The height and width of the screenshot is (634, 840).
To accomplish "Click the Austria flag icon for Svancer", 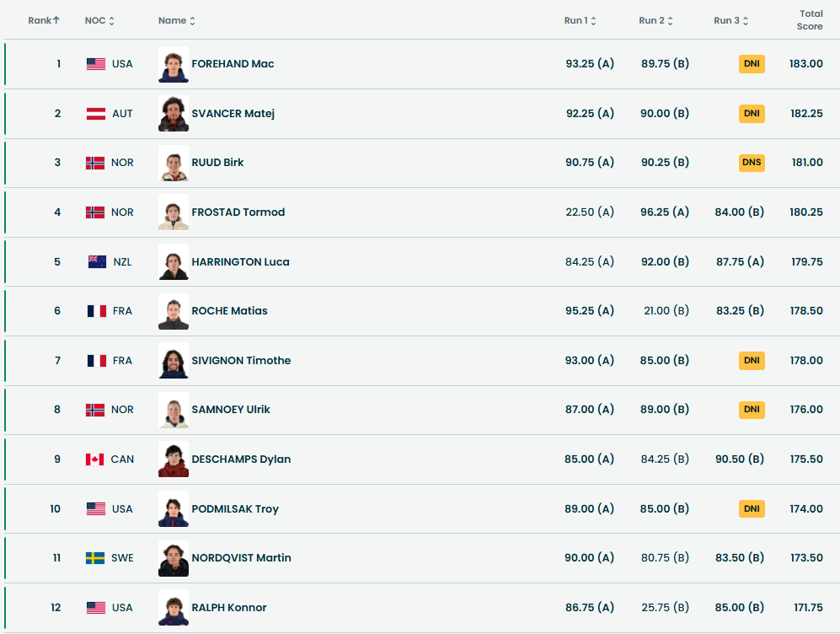I will [x=96, y=114].
